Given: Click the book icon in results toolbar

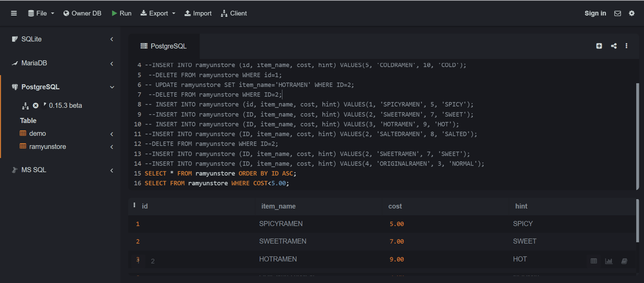Looking at the screenshot, I should (x=624, y=261).
